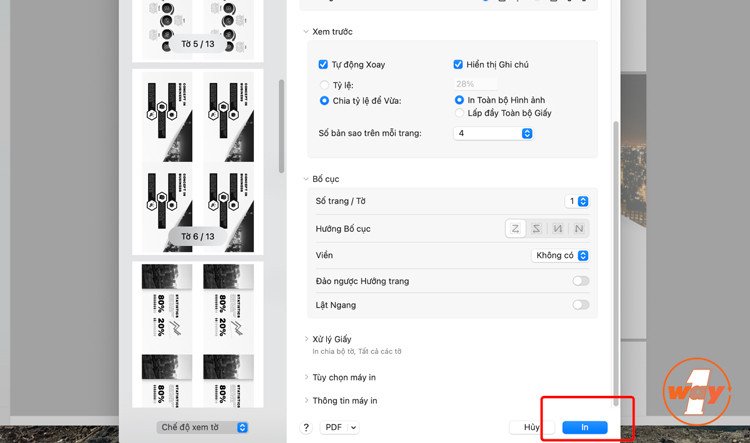
Task: Uncheck Hiển thị Ghi chú checkbox
Action: [458, 65]
